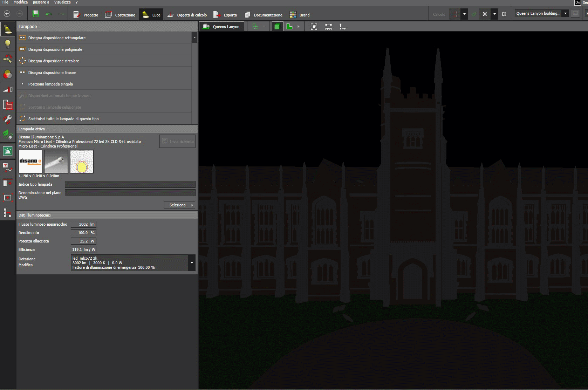Open the red overlapping areas tool
The height and width of the screenshot is (390, 588).
coord(8,104)
